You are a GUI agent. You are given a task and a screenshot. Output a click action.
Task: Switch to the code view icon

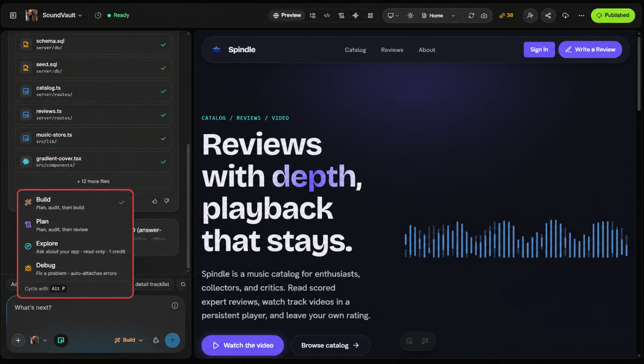pos(327,16)
